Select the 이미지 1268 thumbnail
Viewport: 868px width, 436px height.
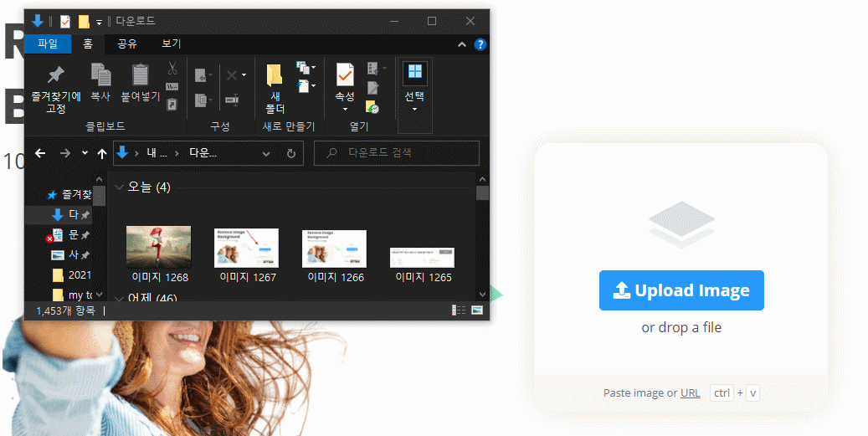pos(159,247)
